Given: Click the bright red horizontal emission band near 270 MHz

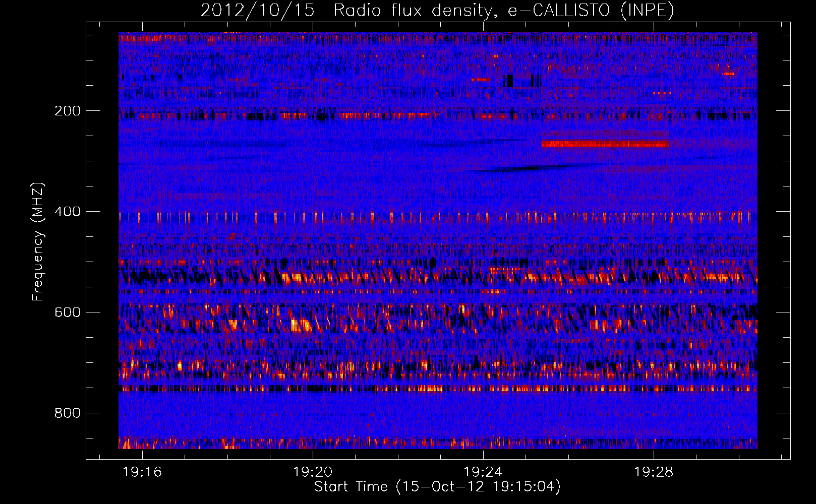Looking at the screenshot, I should [x=605, y=144].
